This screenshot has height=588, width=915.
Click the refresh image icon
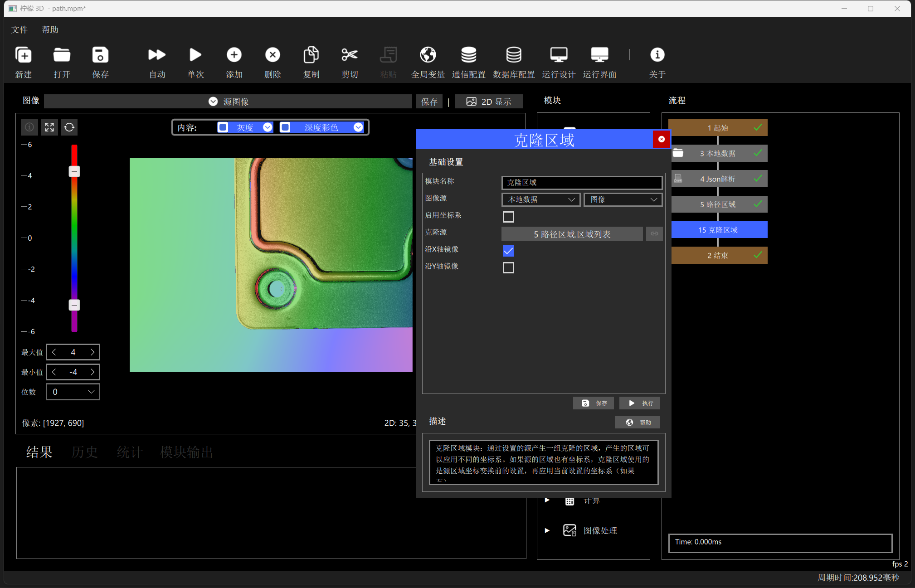click(x=69, y=127)
